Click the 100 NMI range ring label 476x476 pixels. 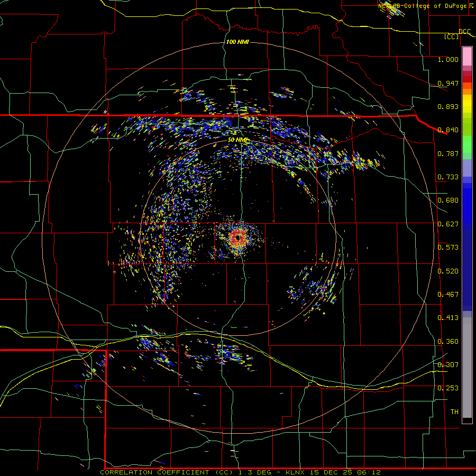pyautogui.click(x=237, y=42)
